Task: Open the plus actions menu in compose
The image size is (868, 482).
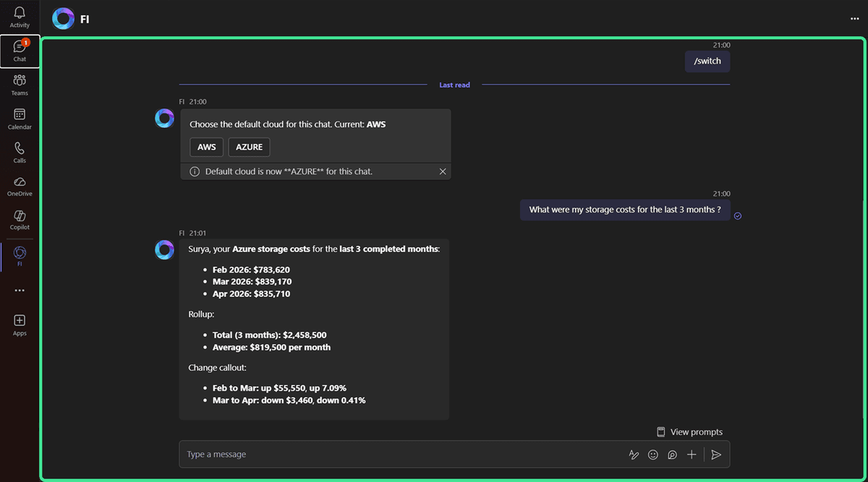Action: 692,454
